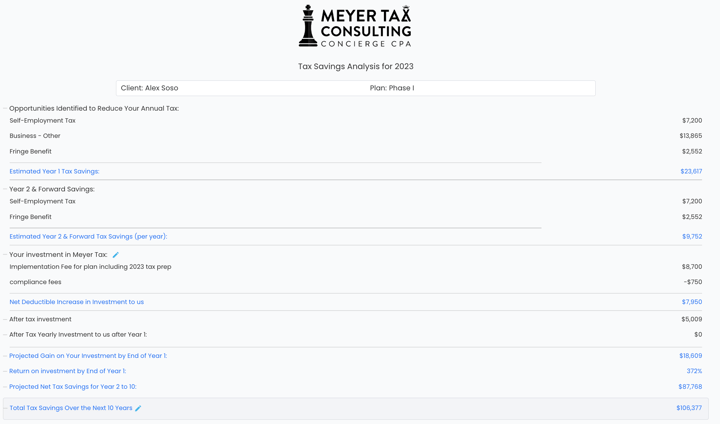
Task: Click the -$750 compliance fees amount
Action: 693,282
